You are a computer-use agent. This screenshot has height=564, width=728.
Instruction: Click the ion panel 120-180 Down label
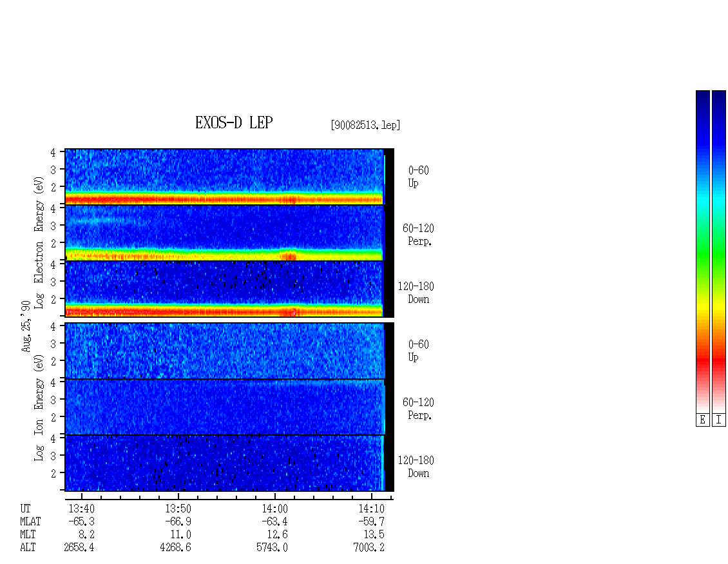tap(416, 467)
